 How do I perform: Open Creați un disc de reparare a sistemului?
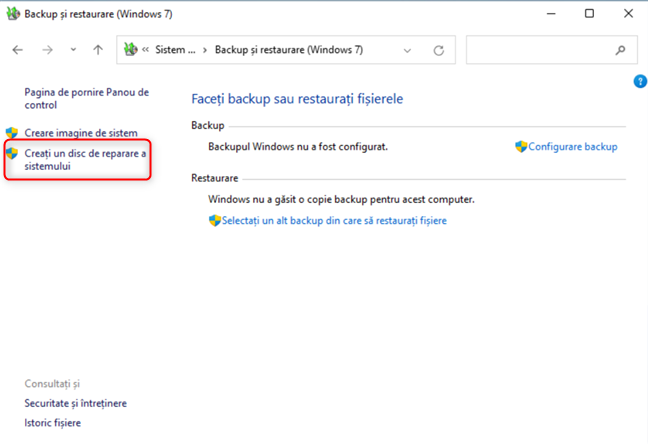pyautogui.click(x=85, y=160)
